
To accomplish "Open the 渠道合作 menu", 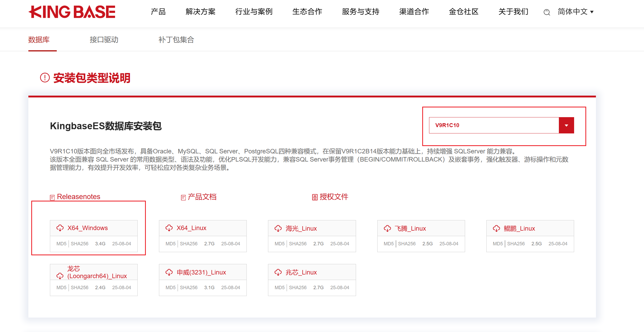I will [414, 12].
